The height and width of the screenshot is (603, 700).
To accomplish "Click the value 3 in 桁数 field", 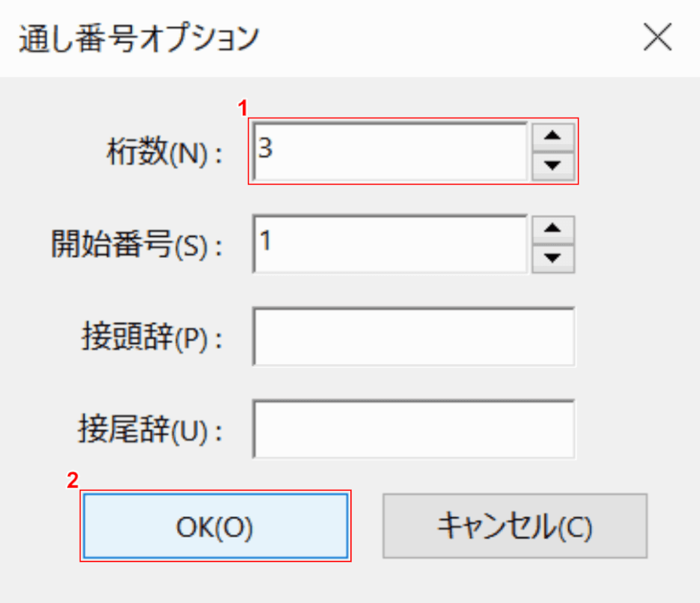I will click(x=266, y=148).
